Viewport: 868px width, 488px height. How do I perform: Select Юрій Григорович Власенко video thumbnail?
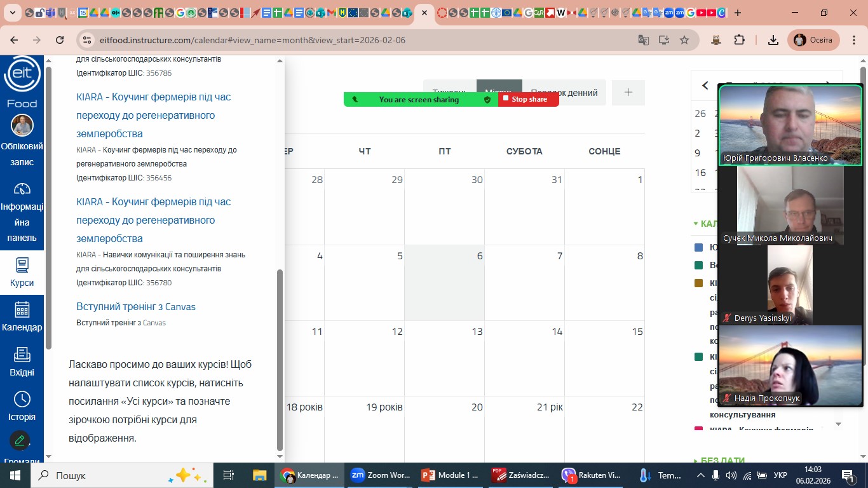click(x=790, y=125)
